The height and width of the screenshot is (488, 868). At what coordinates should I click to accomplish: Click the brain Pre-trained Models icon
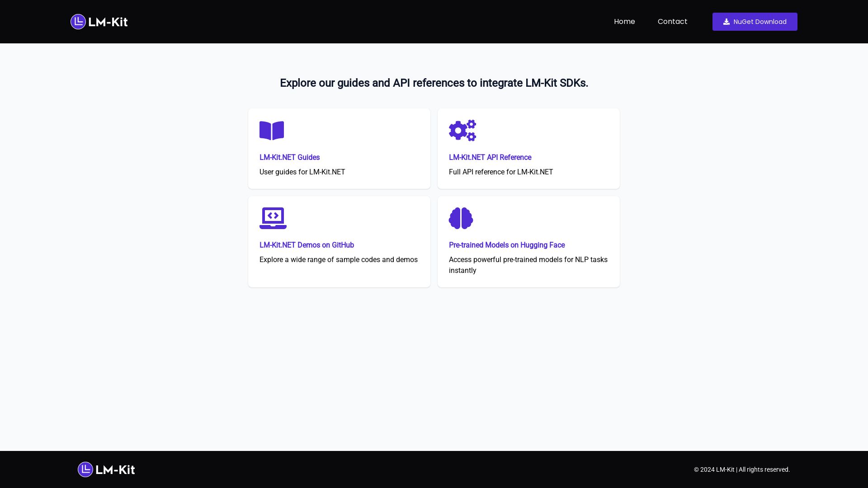461,218
